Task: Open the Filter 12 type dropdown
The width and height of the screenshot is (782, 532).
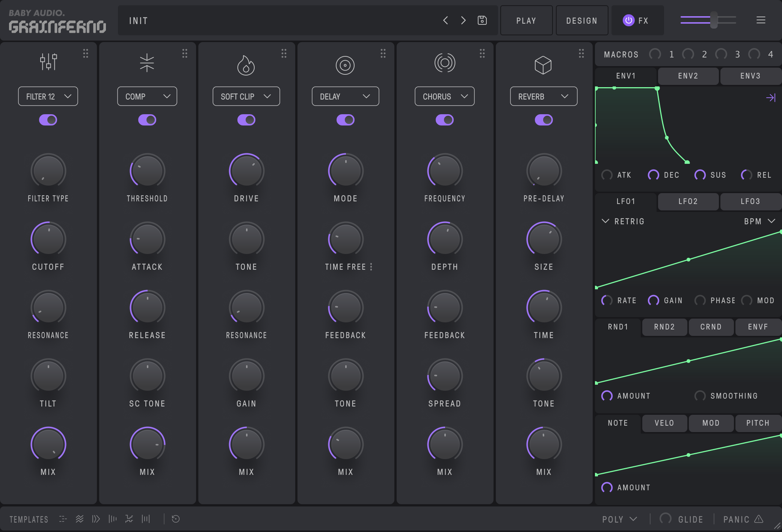Action: (x=48, y=97)
